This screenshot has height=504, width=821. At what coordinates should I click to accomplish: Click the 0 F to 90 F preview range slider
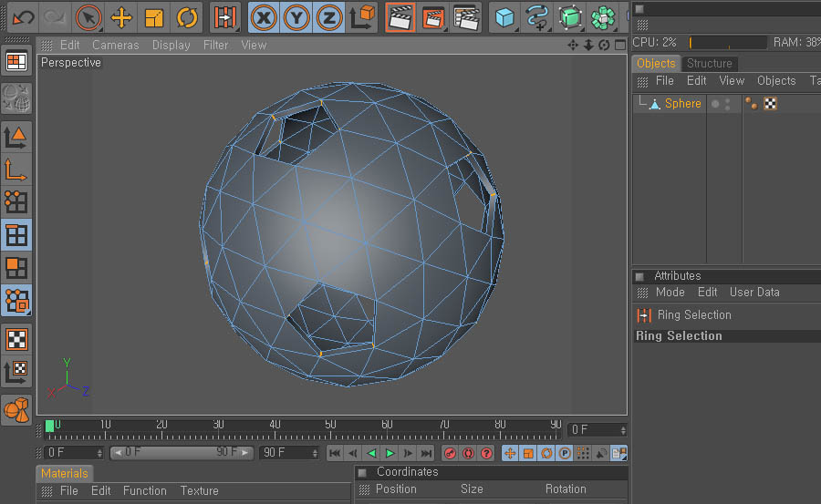pos(182,452)
